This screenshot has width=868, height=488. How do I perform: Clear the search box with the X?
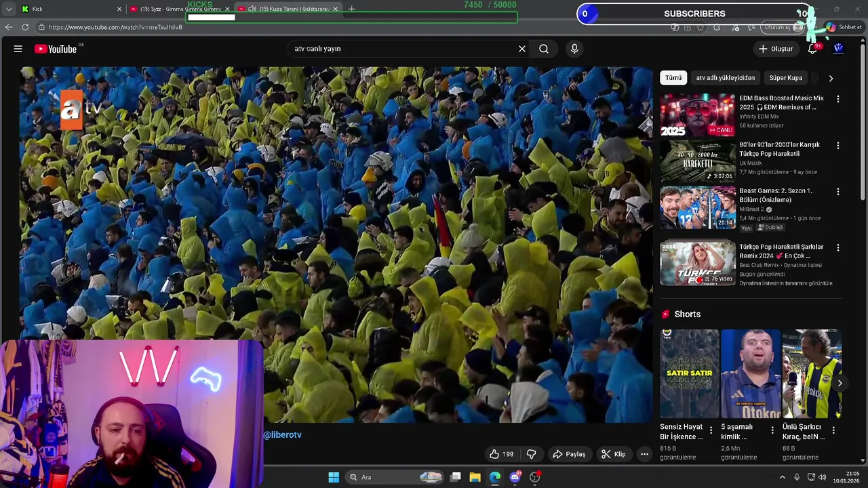522,49
